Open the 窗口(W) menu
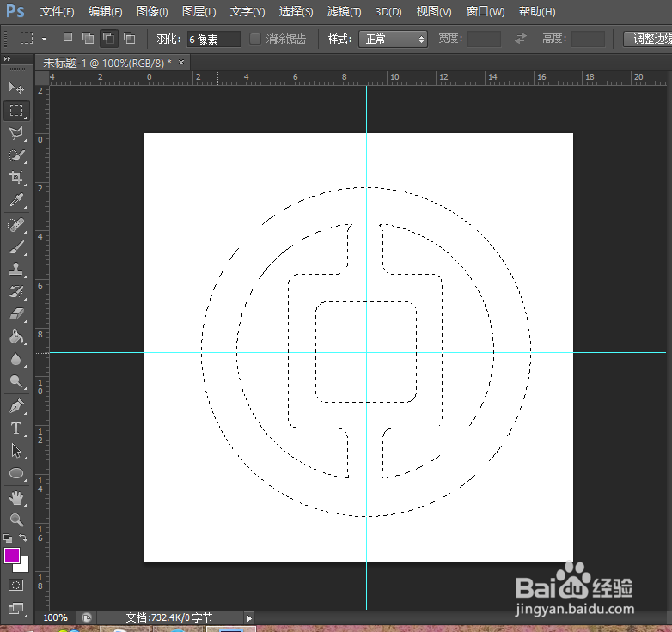The image size is (672, 632). (486, 11)
